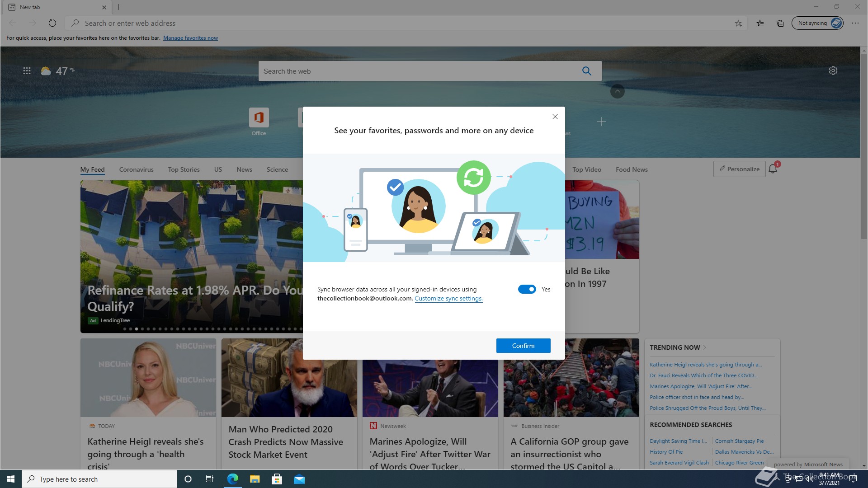Open Police Shrugged Off Proud Boys link
The image size is (868, 488).
point(708,408)
